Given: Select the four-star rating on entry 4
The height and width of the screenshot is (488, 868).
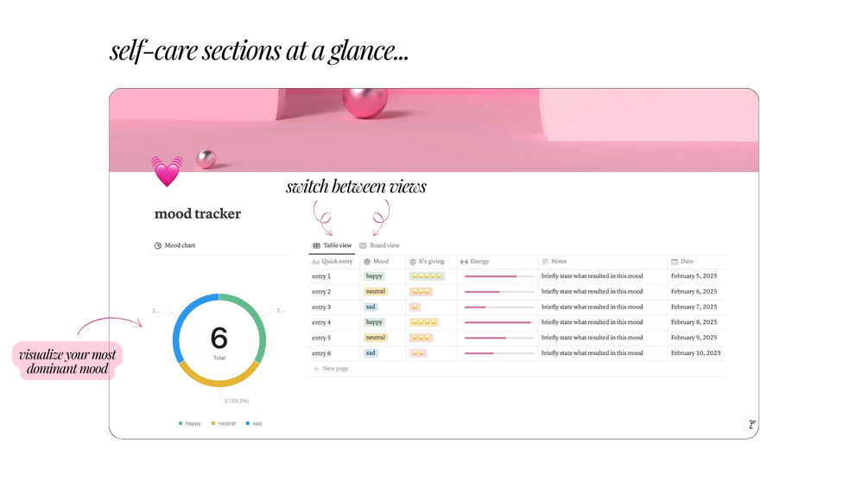Looking at the screenshot, I should [424, 322].
